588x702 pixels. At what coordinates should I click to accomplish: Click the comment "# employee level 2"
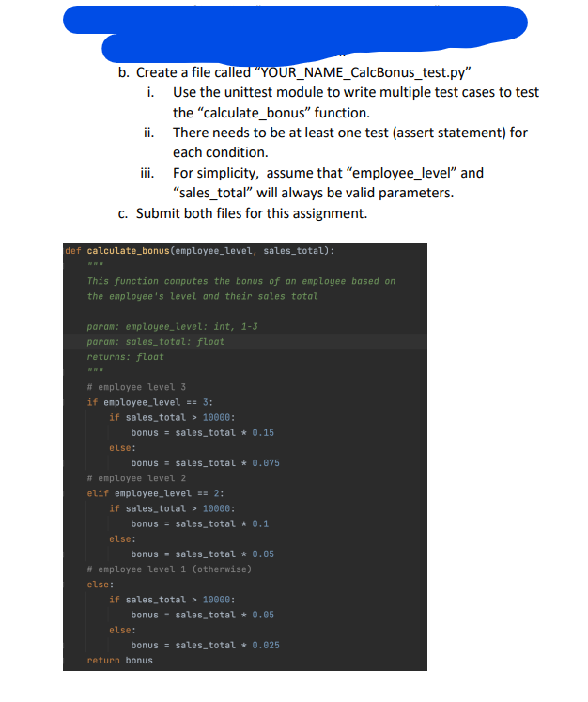pyautogui.click(x=136, y=478)
